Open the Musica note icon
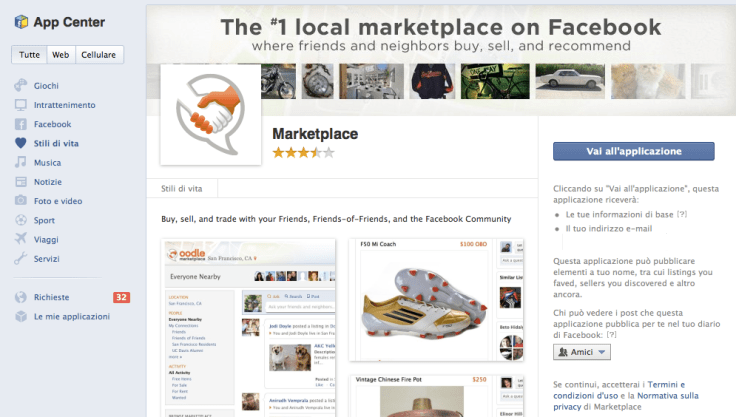The width and height of the screenshot is (736, 417). [21, 162]
